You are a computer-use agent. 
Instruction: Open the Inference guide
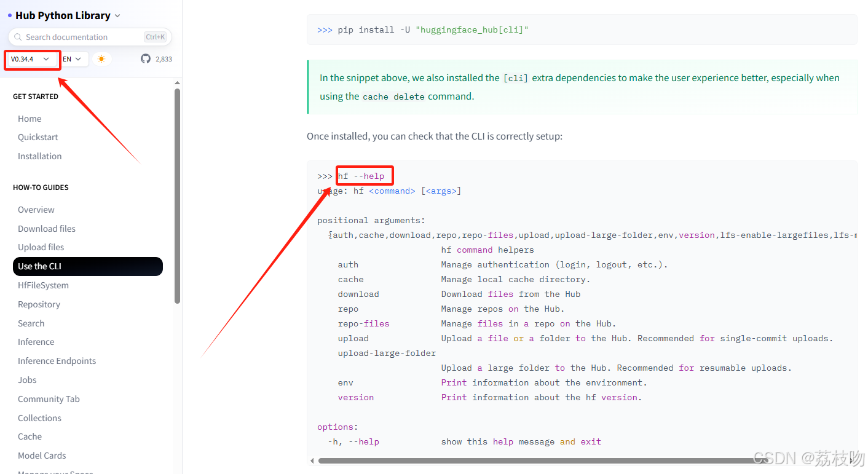(36, 342)
